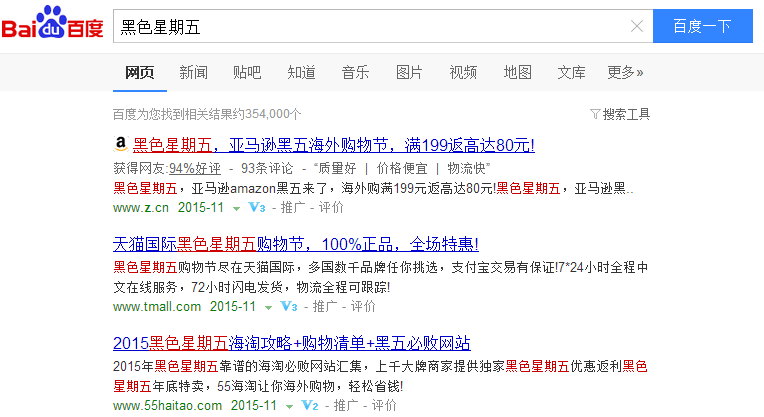Click 推广 under the 55haitao.com result
The height and width of the screenshot is (417, 764).
346,405
